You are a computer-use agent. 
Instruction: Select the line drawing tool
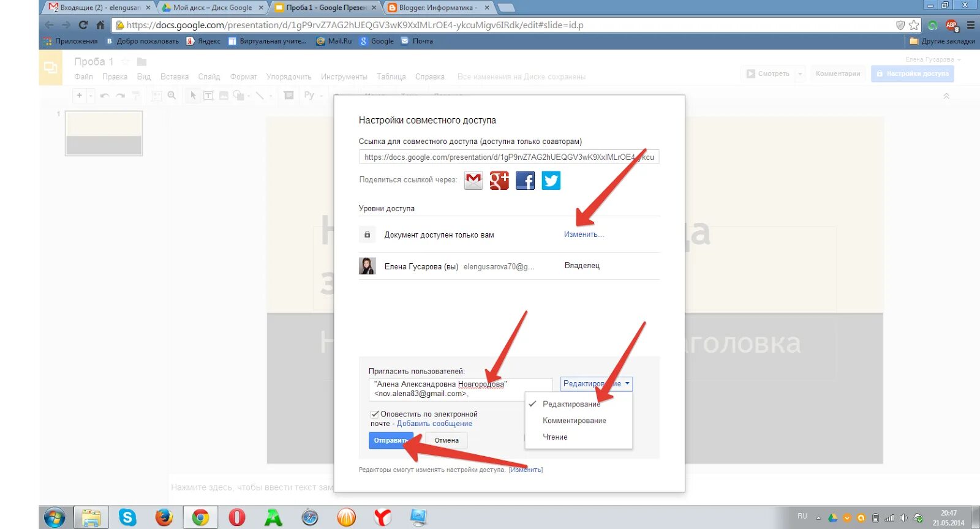[260, 96]
